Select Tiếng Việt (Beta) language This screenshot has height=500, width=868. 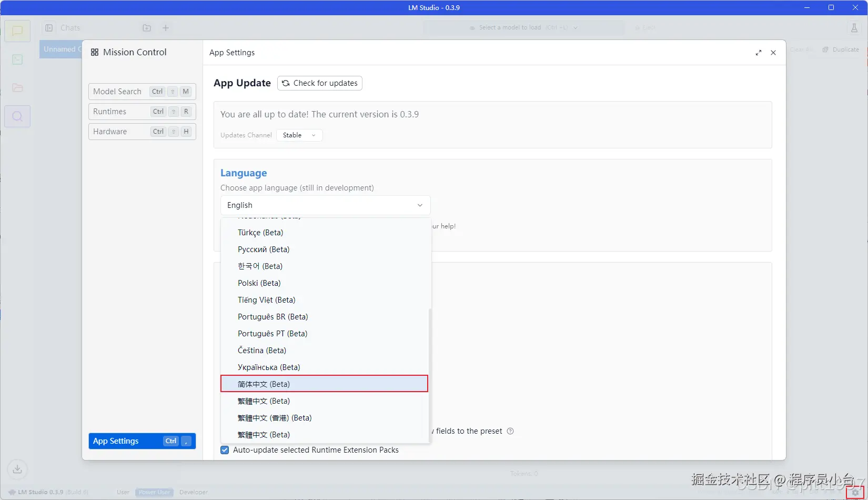pyautogui.click(x=325, y=300)
